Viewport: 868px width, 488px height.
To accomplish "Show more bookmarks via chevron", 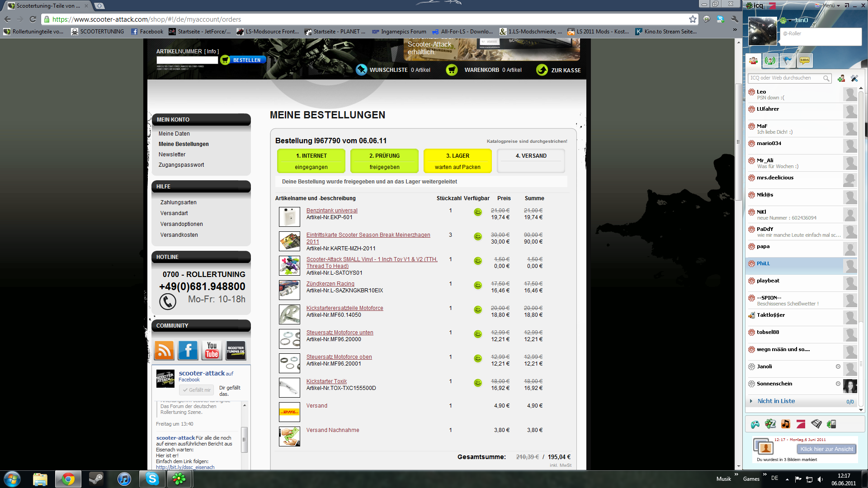I will [x=735, y=30].
